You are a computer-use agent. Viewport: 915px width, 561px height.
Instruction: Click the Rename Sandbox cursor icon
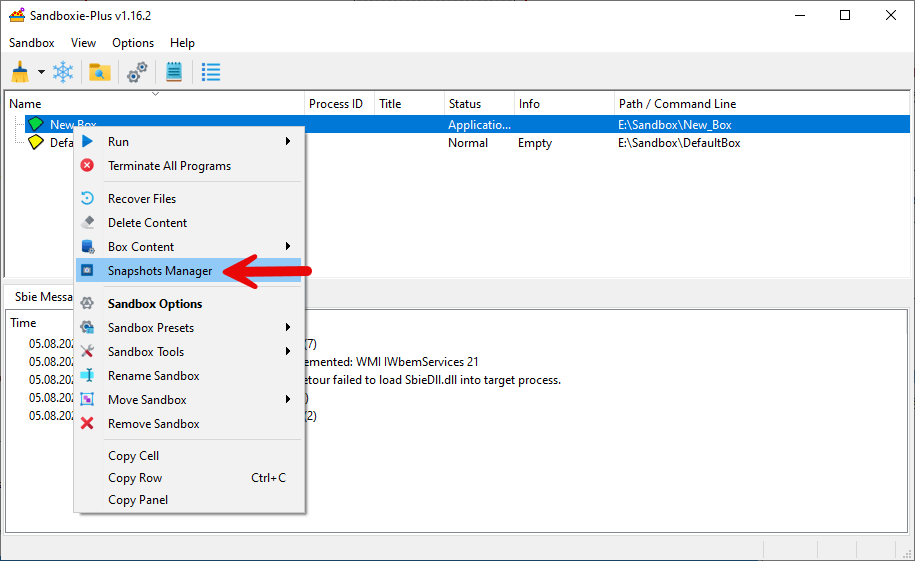point(88,375)
